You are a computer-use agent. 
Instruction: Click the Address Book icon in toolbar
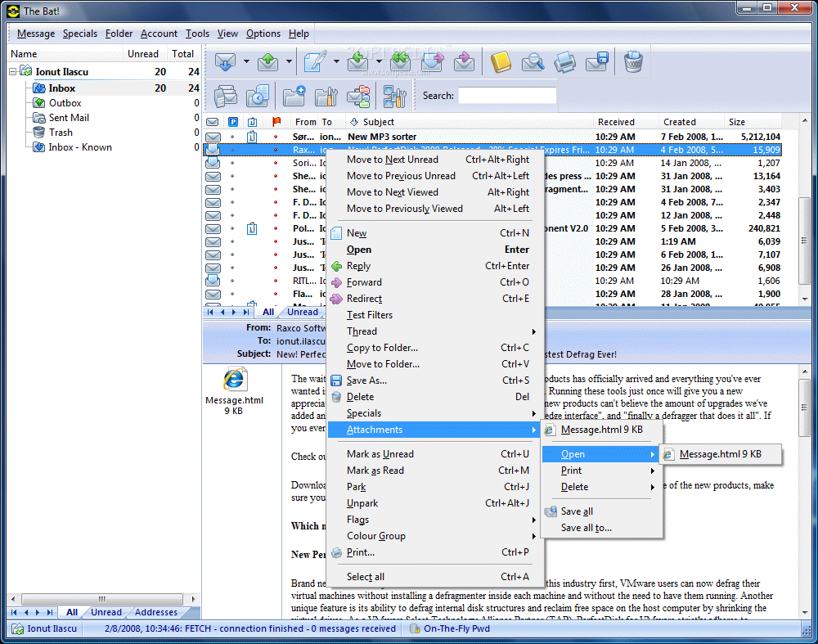click(x=501, y=61)
